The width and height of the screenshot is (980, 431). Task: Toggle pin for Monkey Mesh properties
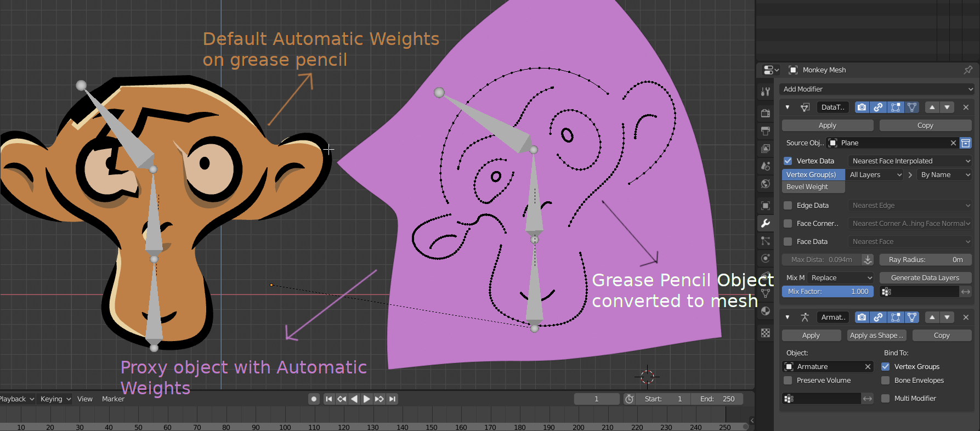[968, 70]
